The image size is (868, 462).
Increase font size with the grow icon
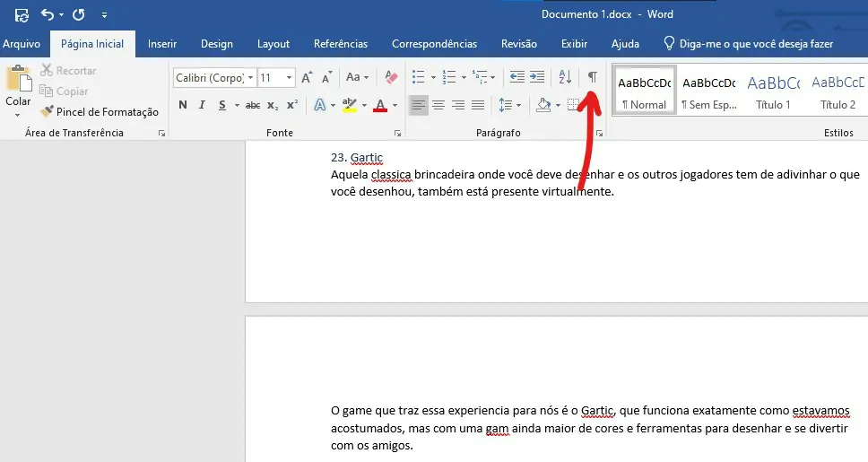click(x=307, y=77)
